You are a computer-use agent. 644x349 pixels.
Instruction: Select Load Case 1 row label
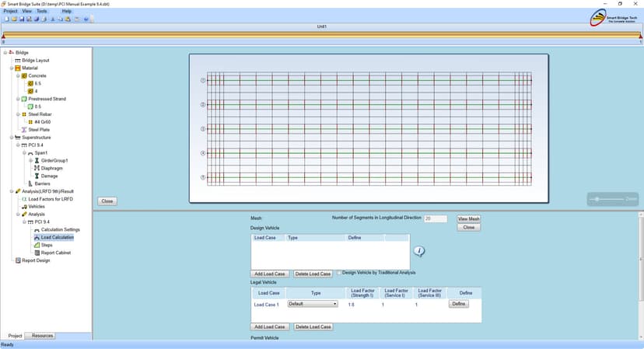[x=266, y=305]
